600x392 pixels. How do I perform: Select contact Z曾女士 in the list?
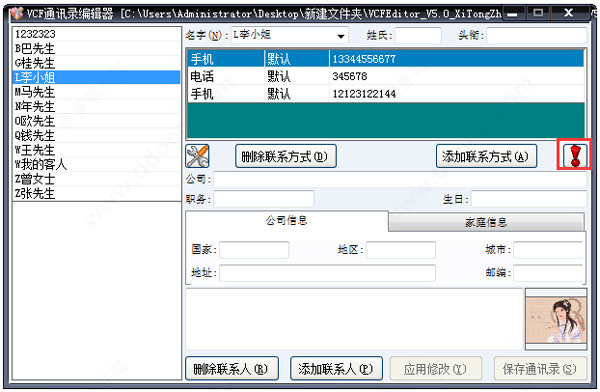[96, 179]
